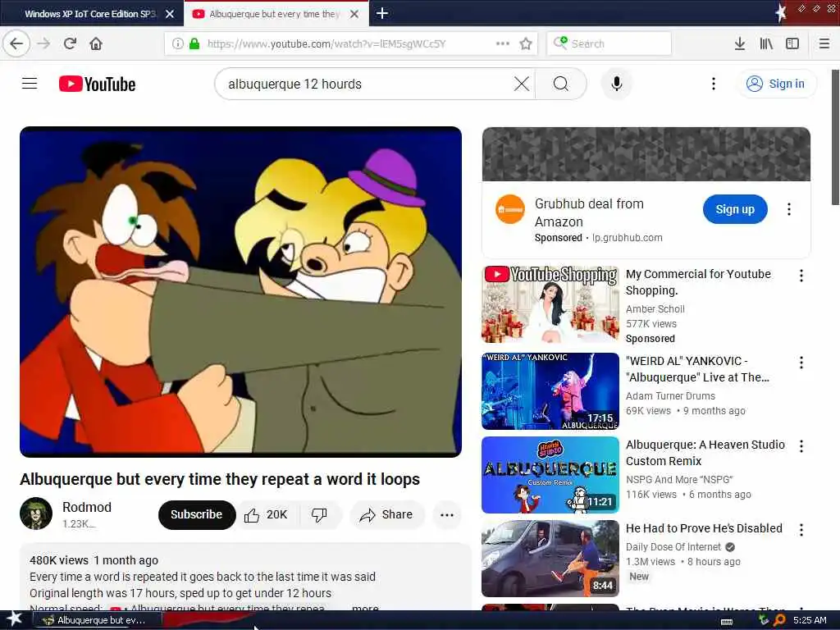Click the keyboard icon in system tray
The image size is (840, 630).
(727, 621)
